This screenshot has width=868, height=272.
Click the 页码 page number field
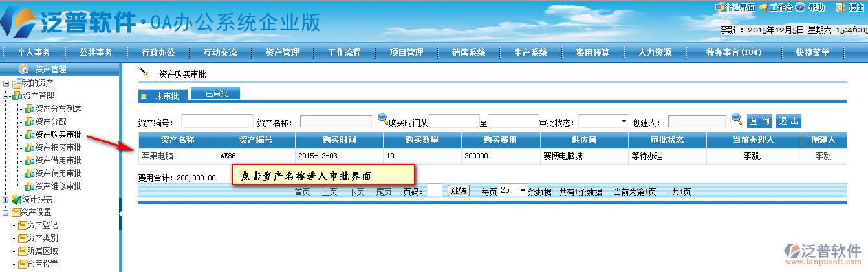(x=435, y=191)
